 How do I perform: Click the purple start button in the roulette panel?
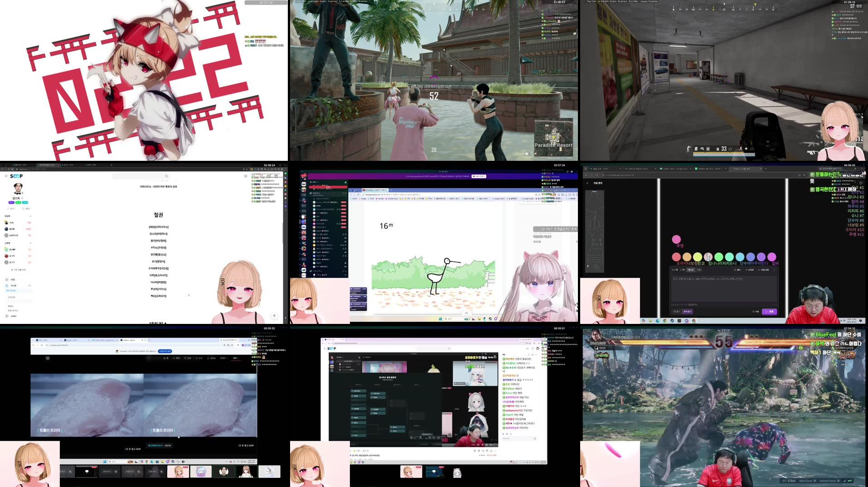coord(770,312)
